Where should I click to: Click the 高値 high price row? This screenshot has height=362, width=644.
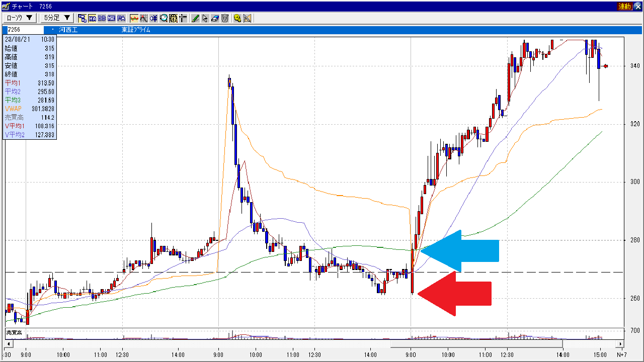30,57
